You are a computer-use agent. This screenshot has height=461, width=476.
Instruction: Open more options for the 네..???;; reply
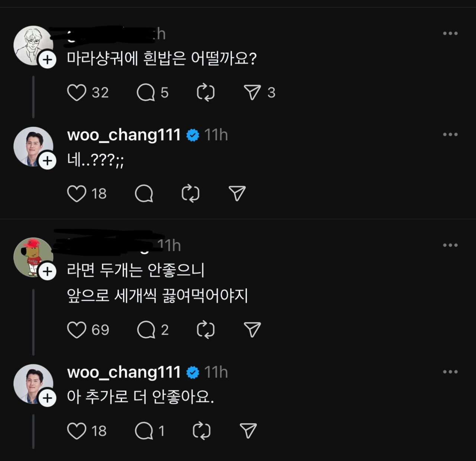point(450,134)
